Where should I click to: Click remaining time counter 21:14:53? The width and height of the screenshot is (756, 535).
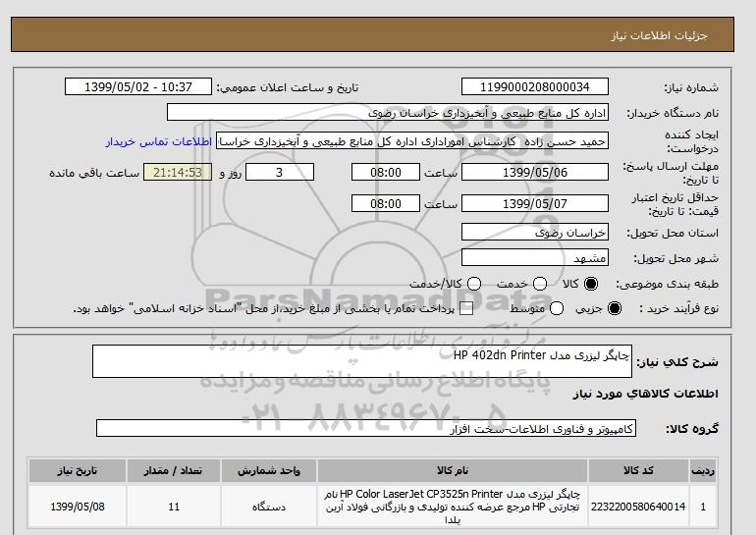pos(178,172)
